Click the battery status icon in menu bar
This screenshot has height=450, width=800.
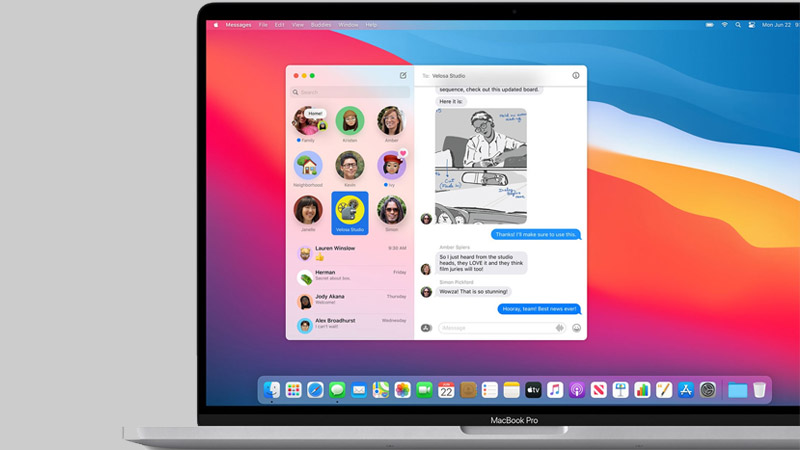click(710, 24)
